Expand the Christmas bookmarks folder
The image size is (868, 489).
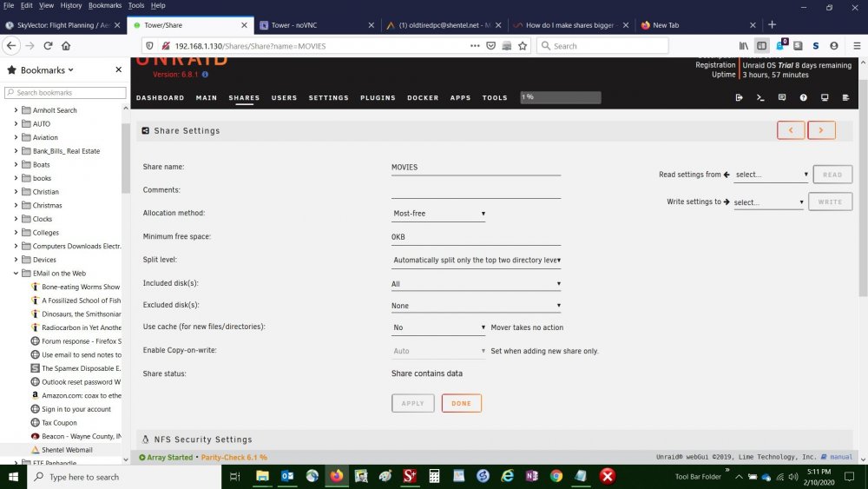click(x=16, y=205)
